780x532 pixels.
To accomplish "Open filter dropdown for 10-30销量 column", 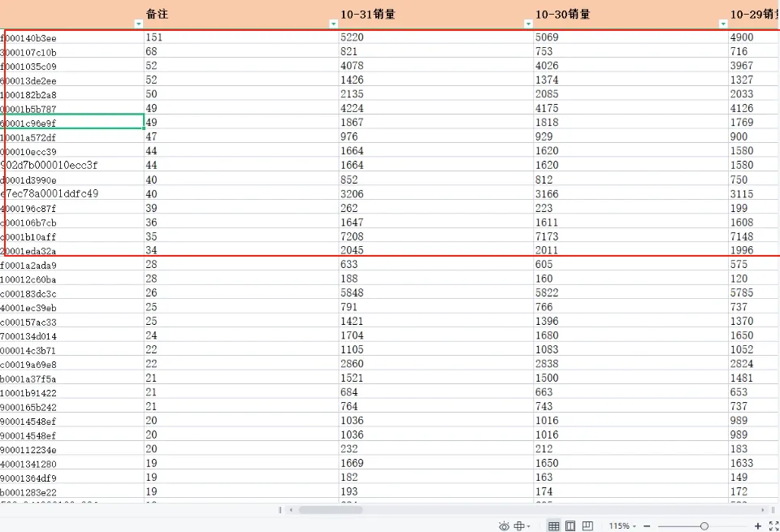I will (723, 24).
